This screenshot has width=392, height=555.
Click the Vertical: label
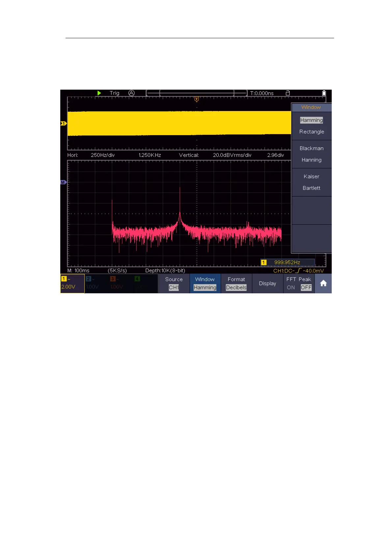pos(189,155)
